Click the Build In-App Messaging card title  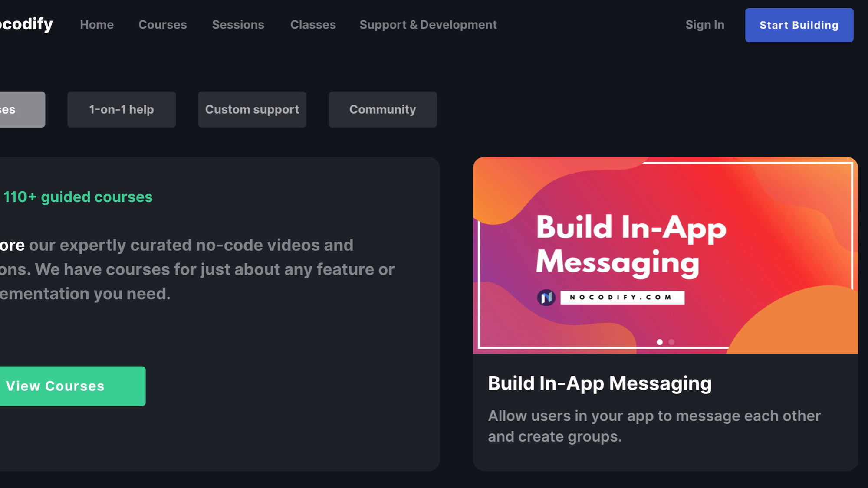600,383
